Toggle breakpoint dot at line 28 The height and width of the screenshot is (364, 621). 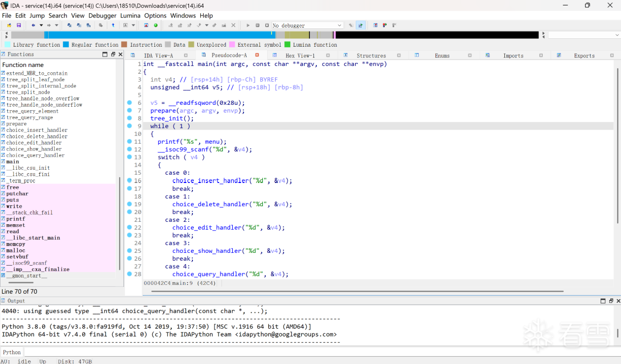click(x=129, y=274)
